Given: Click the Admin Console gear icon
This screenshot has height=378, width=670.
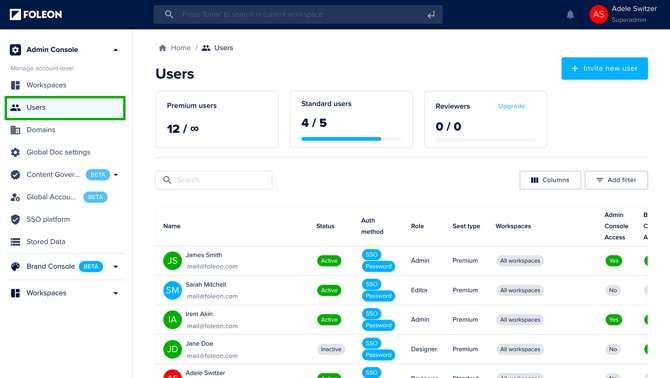Looking at the screenshot, I should tap(15, 50).
